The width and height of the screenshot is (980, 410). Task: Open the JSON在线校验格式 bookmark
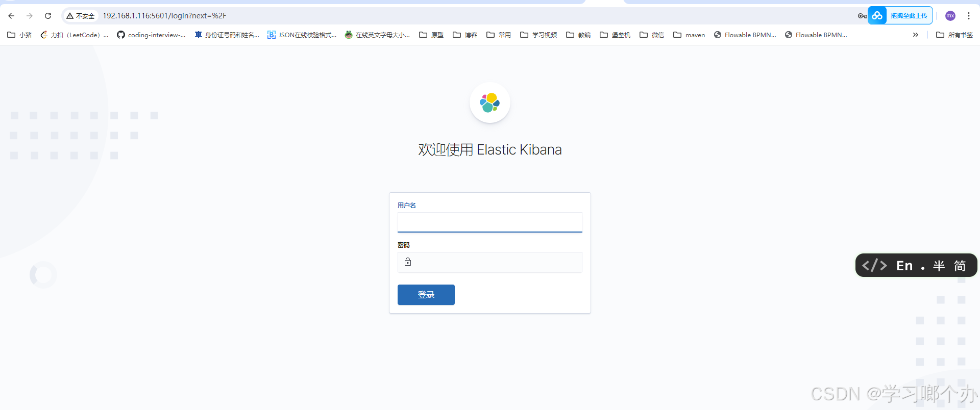click(x=302, y=35)
